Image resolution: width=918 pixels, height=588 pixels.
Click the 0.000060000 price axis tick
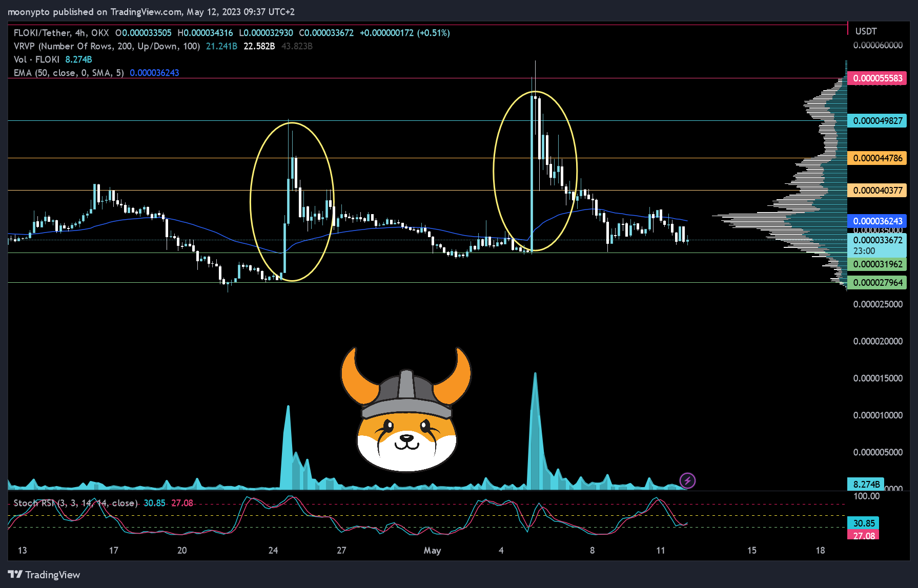(878, 45)
